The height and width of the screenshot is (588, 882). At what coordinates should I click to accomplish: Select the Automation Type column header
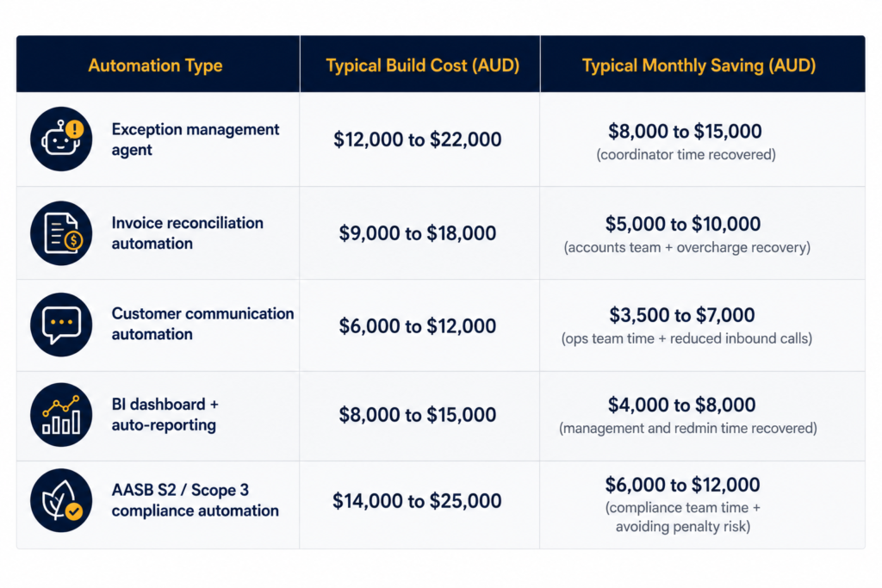coord(155,65)
